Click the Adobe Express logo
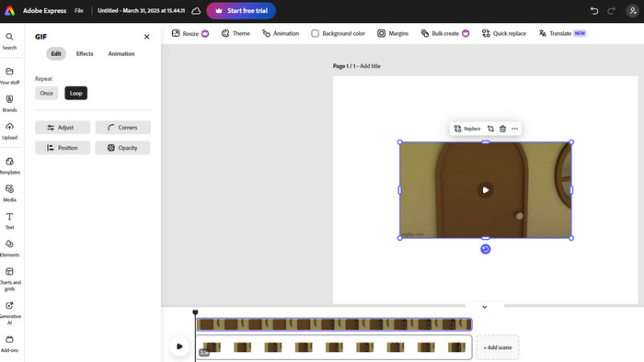The image size is (644, 362). pyautogui.click(x=10, y=11)
